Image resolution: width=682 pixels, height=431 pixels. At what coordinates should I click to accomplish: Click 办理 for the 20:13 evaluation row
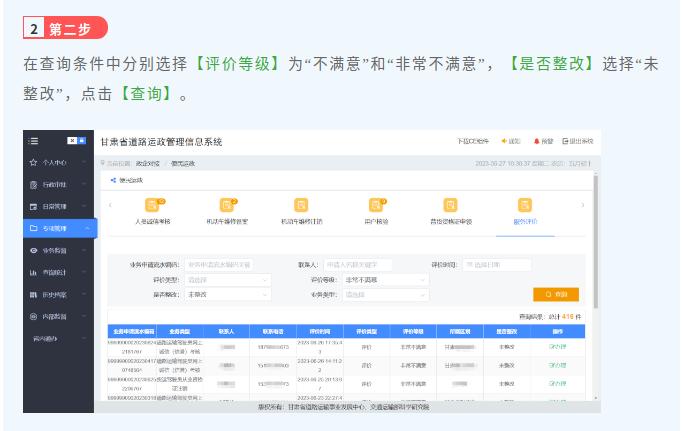pos(558,384)
